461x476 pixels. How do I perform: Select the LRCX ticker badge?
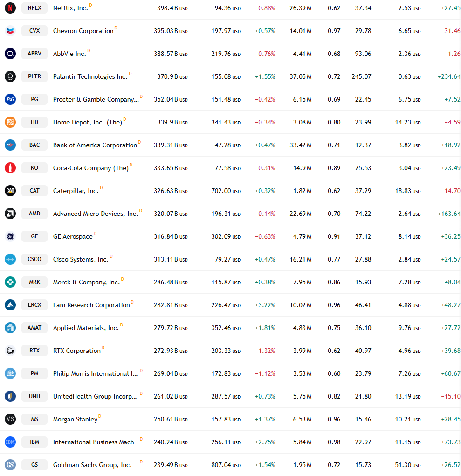pyautogui.click(x=34, y=305)
